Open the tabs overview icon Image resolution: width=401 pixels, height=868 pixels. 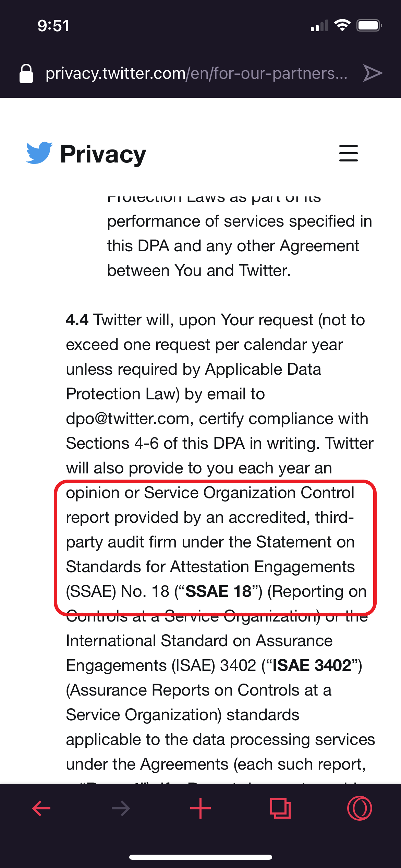tap(280, 808)
